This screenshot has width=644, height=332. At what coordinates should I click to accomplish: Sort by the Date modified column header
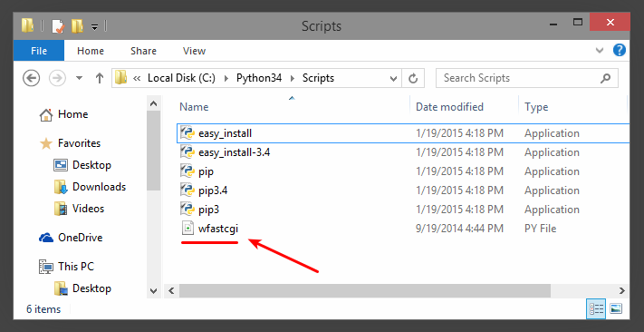click(449, 107)
